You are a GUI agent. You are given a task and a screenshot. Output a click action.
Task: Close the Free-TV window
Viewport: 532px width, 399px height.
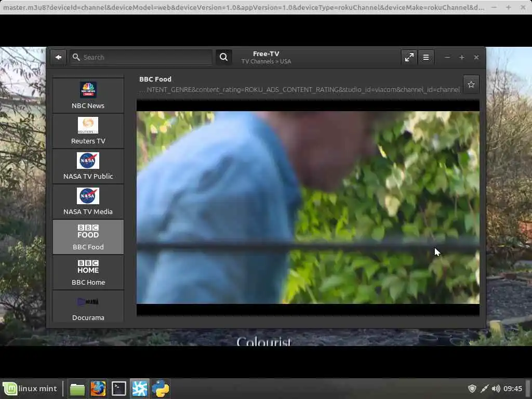point(476,57)
